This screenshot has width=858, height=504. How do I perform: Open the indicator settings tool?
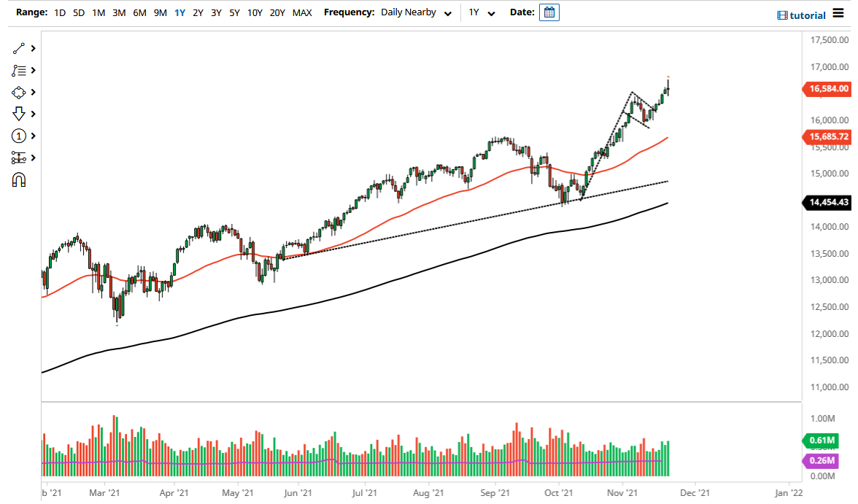click(x=20, y=158)
